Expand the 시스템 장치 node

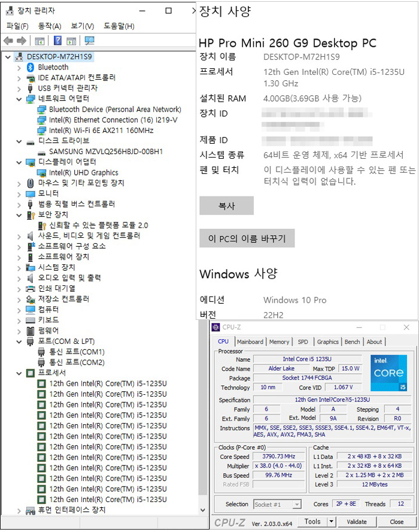(x=19, y=268)
